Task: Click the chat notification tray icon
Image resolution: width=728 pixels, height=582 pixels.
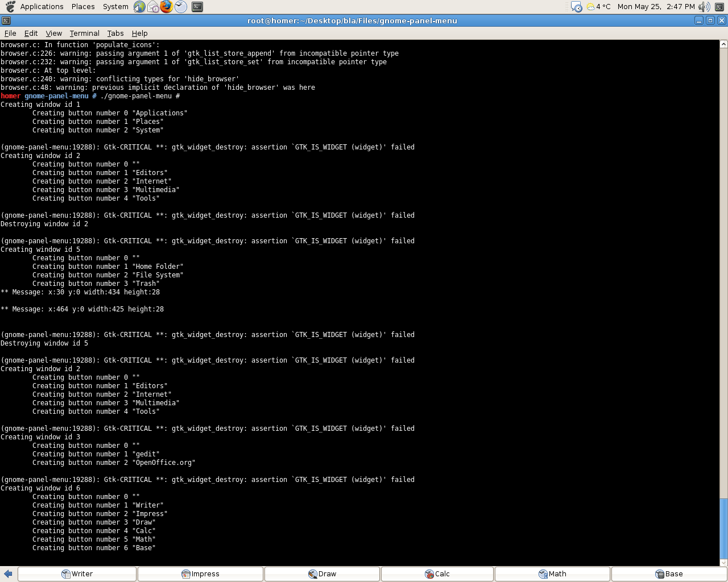Action: pyautogui.click(x=576, y=7)
